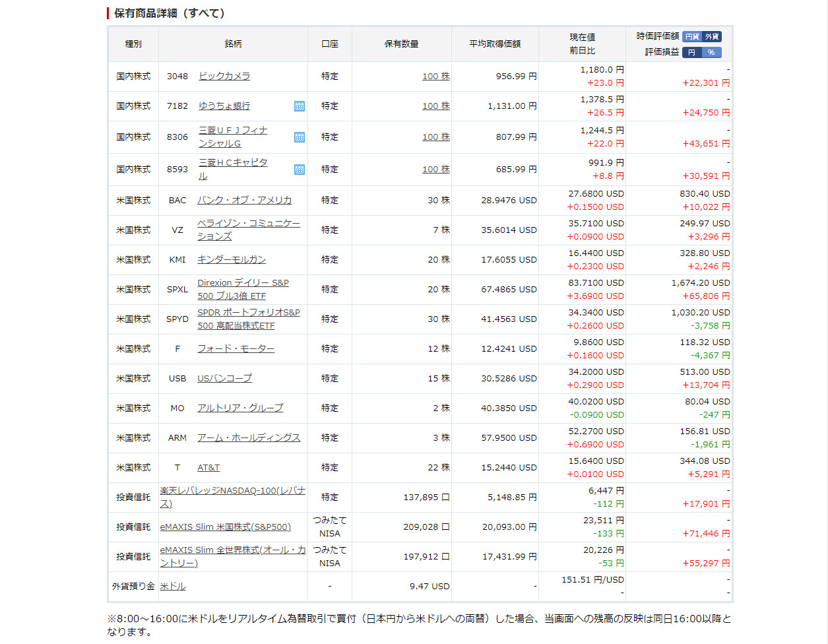Show 評価損益 in 円
Viewport: 828px width, 644px height.
coord(691,53)
